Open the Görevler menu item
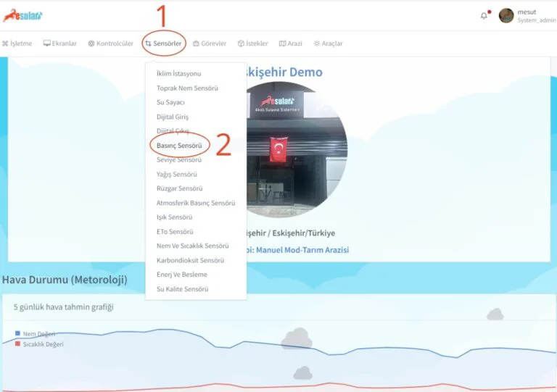 [x=210, y=43]
